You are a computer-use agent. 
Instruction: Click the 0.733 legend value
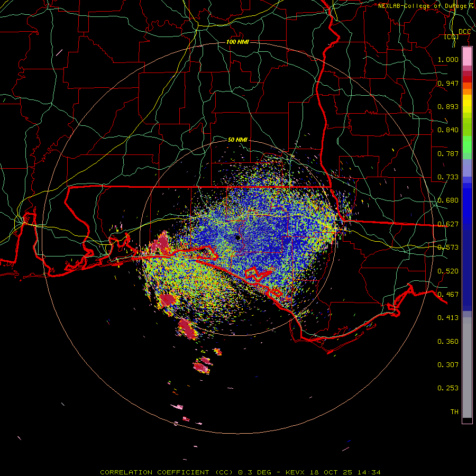pyautogui.click(x=448, y=177)
